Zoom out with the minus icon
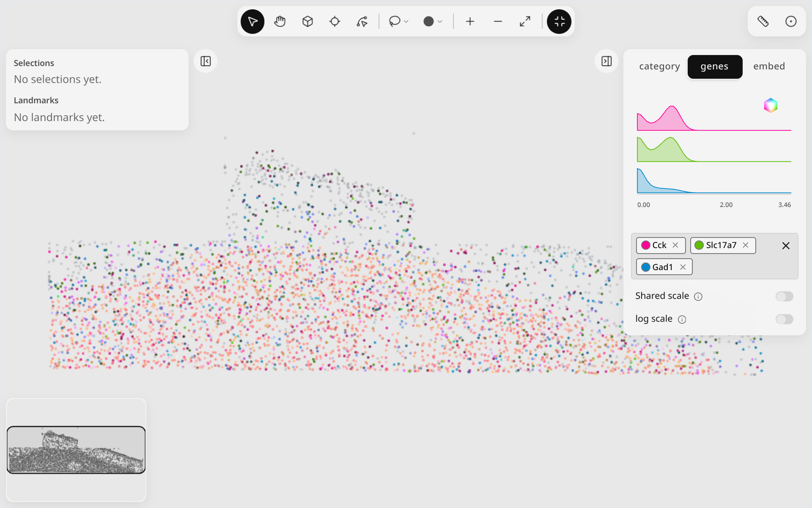 pyautogui.click(x=498, y=22)
